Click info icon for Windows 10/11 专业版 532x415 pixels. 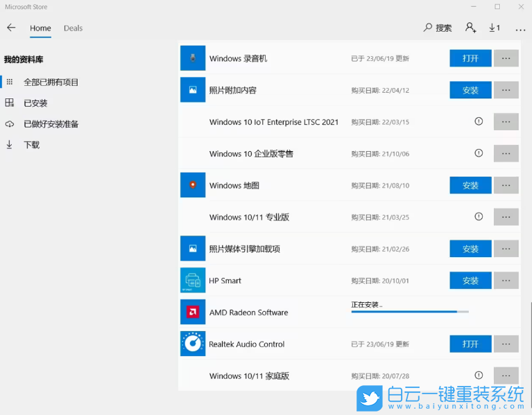click(479, 216)
